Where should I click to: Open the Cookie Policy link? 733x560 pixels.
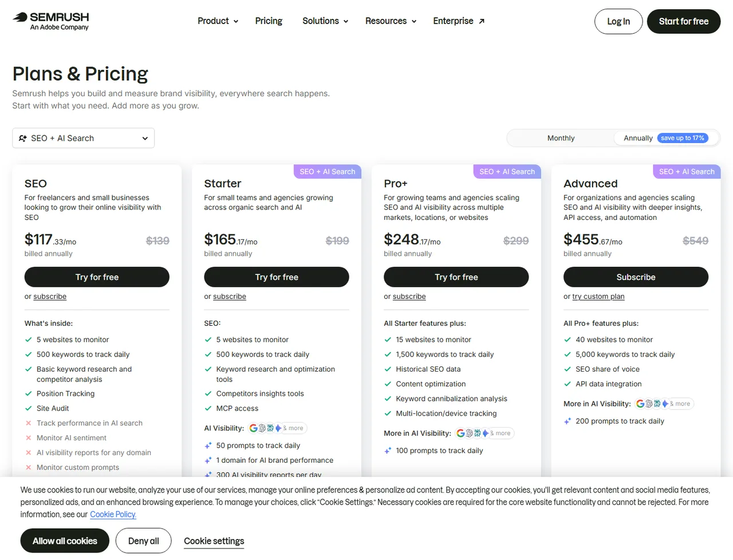tap(113, 514)
